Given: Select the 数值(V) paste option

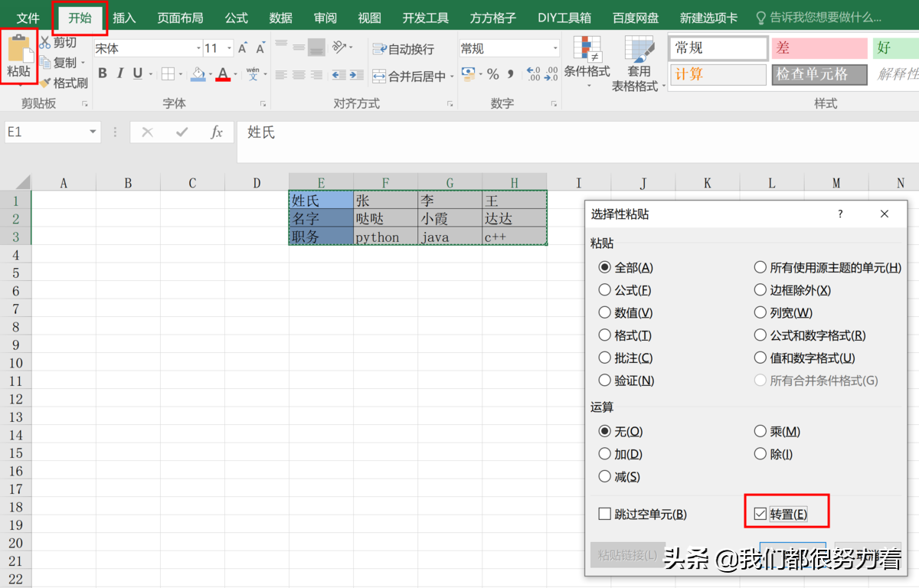Looking at the screenshot, I should coord(626,312).
